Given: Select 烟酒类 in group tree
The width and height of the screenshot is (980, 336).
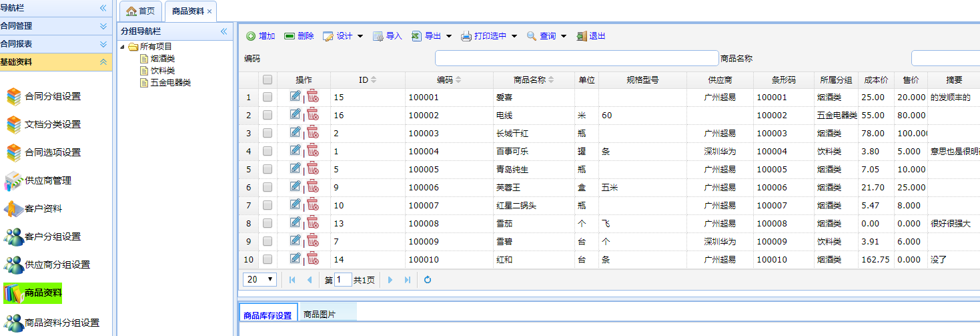Looking at the screenshot, I should (163, 59).
